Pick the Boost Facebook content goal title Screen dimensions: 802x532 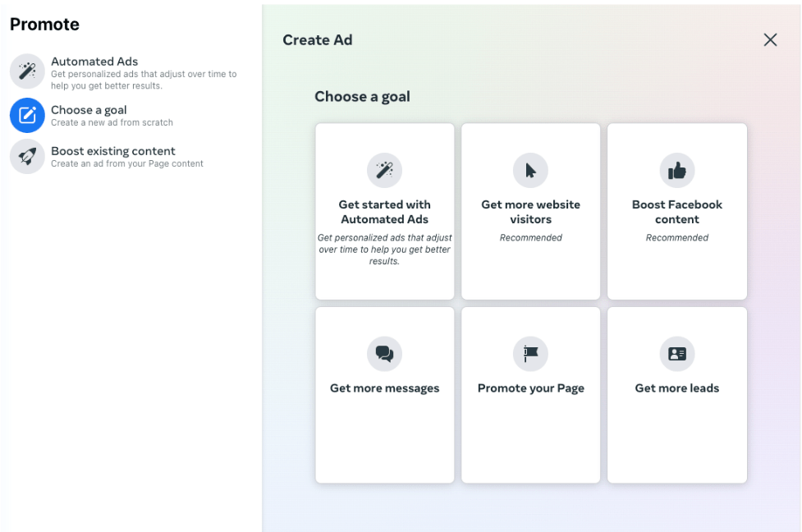(x=676, y=212)
